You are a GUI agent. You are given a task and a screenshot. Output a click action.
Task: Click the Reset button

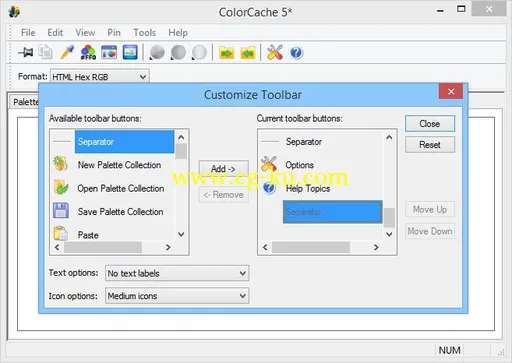[430, 145]
